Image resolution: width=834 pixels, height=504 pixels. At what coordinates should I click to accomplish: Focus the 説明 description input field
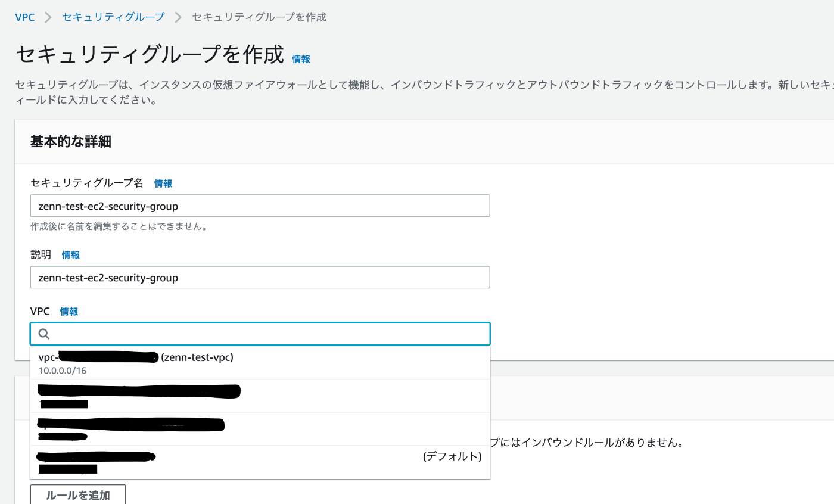point(260,277)
